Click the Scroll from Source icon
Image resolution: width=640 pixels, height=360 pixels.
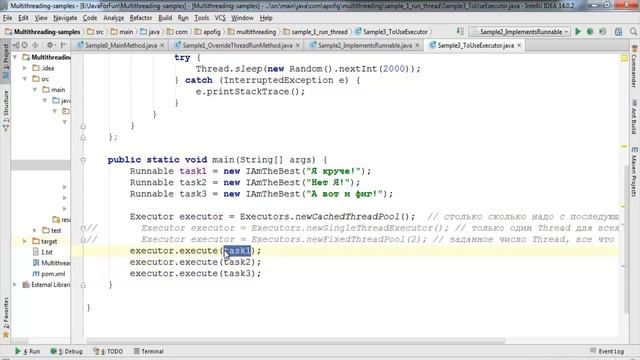tap(24, 45)
